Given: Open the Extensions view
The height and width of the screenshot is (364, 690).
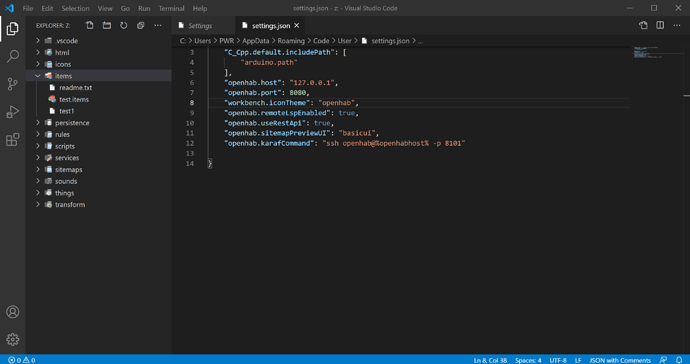Looking at the screenshot, I should (x=12, y=140).
